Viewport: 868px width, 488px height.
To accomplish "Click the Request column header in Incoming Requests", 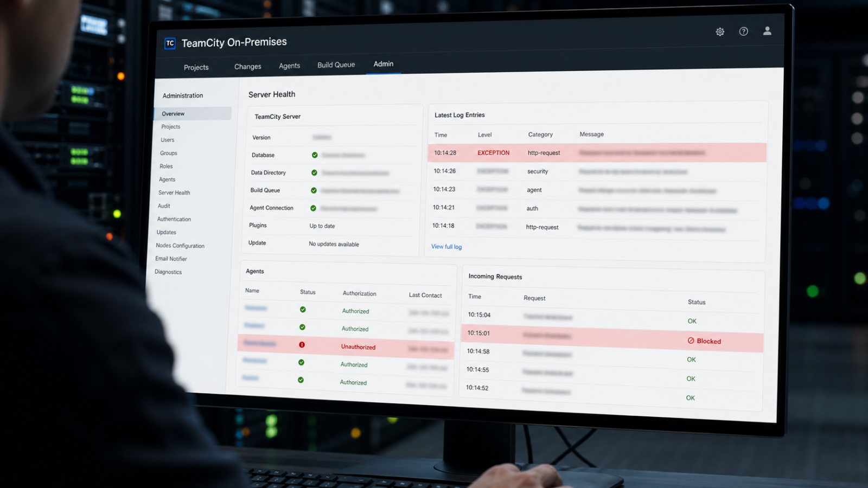I will pos(534,298).
